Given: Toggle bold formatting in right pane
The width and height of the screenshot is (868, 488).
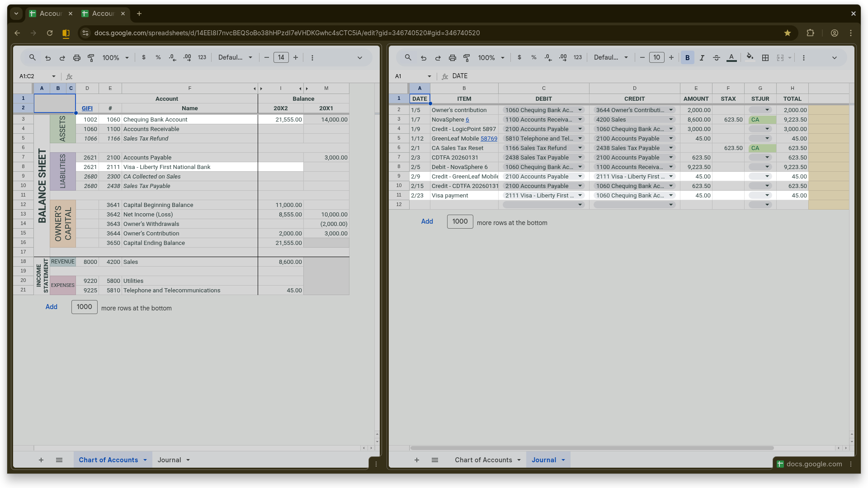Looking at the screenshot, I should point(687,58).
